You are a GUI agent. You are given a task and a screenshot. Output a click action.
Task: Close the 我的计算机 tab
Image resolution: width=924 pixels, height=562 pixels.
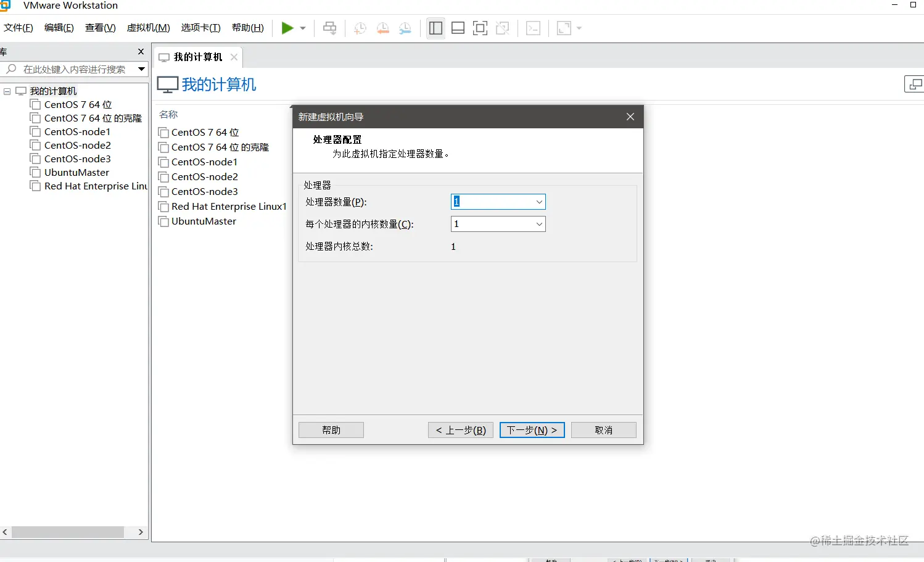point(234,57)
